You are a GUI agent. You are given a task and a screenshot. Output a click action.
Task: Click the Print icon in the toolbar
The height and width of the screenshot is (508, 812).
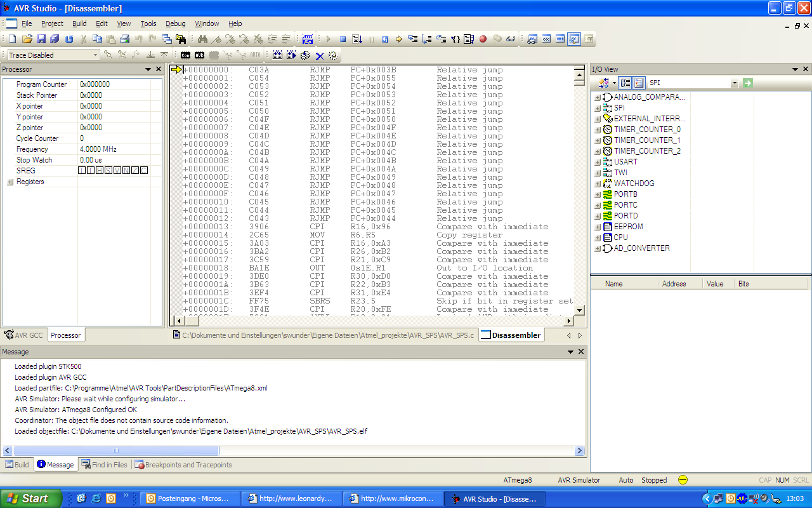point(124,39)
